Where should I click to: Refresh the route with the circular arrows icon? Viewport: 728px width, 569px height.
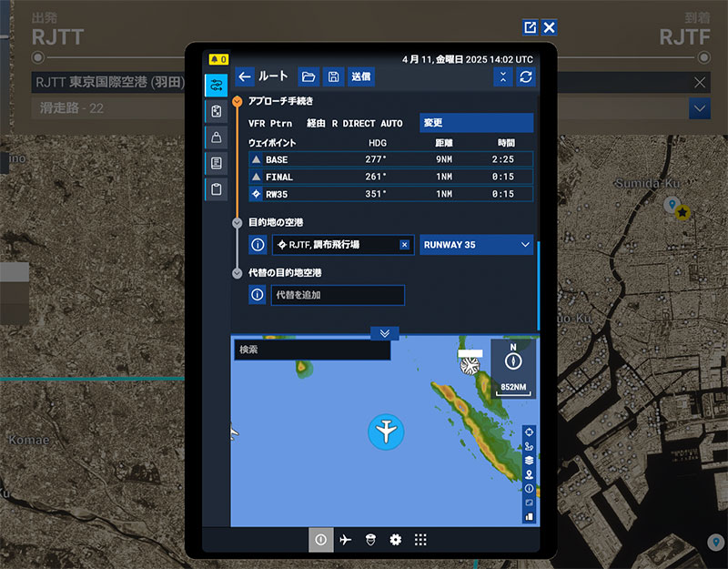point(526,76)
